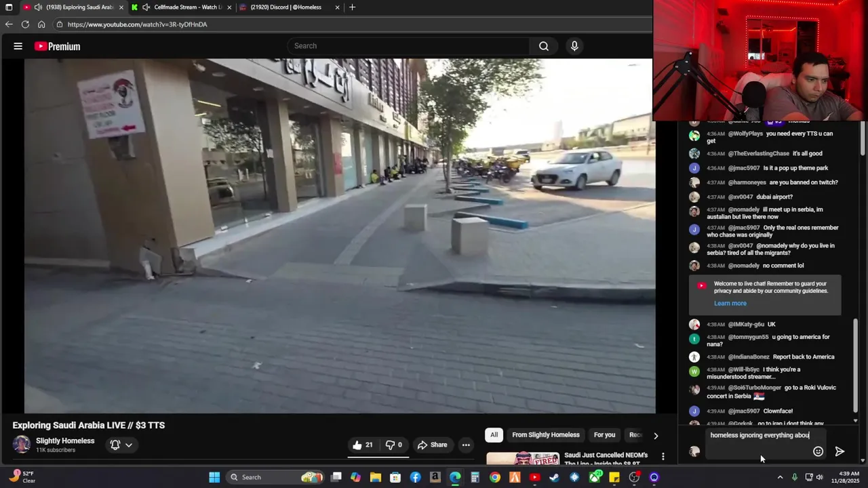This screenshot has width=868, height=488.
Task: Open Microsoft Edge from the taskbar
Action: pyautogui.click(x=455, y=477)
